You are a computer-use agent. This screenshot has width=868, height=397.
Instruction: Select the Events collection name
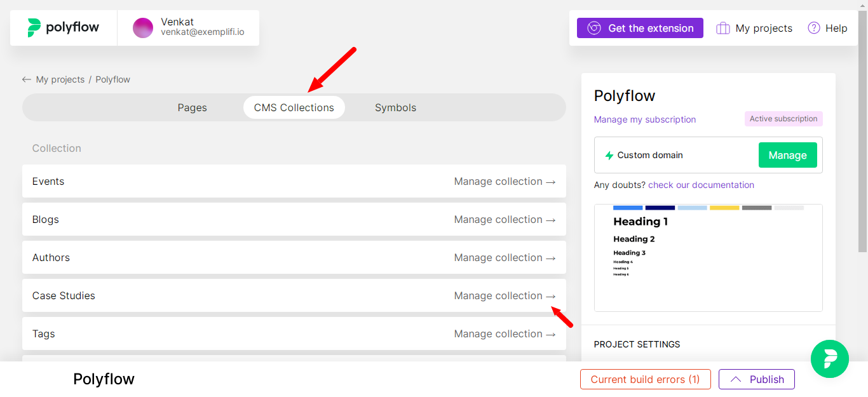[x=48, y=181]
